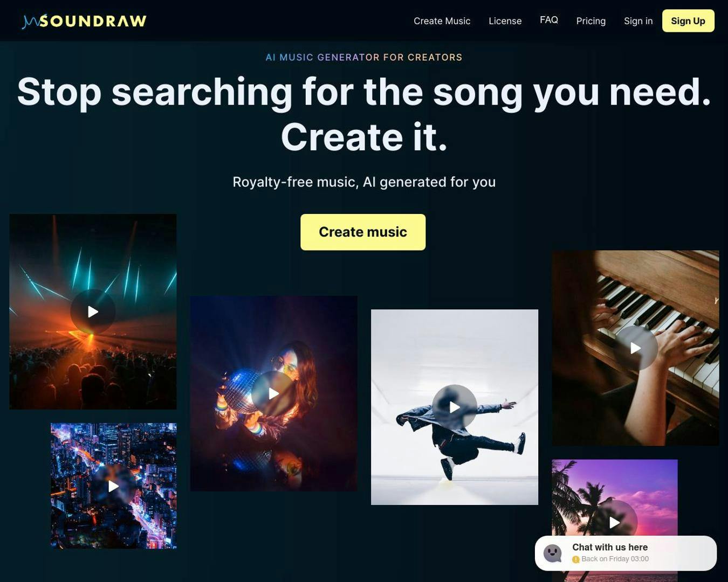
Task: Go to the License page
Action: coord(505,21)
